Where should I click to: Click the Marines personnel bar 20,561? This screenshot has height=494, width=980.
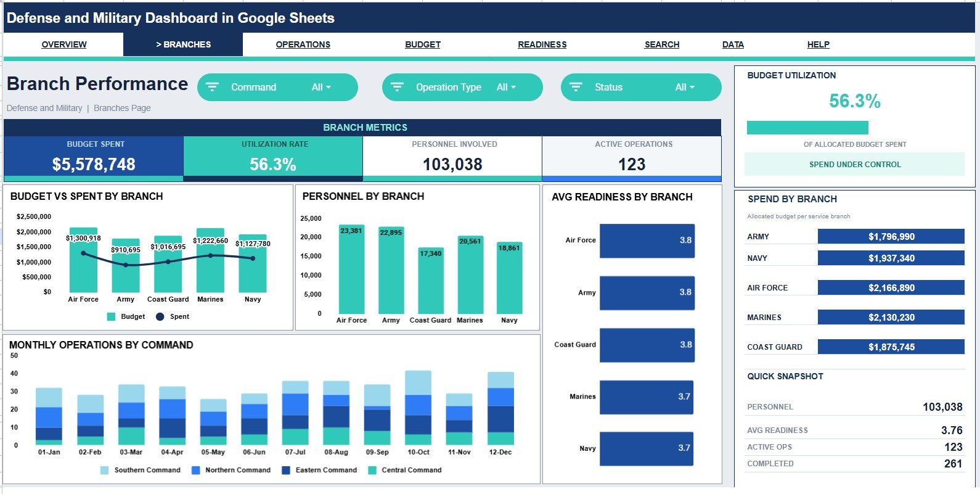(470, 275)
